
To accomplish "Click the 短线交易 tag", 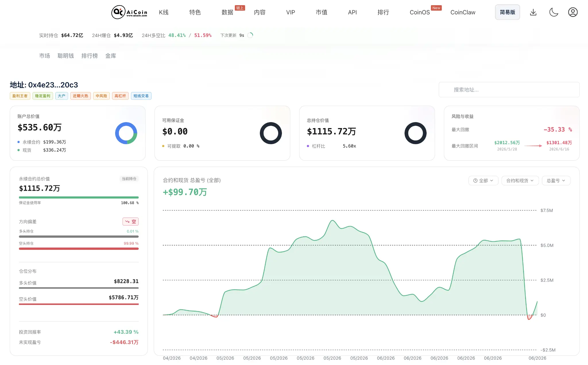I will 141,96.
